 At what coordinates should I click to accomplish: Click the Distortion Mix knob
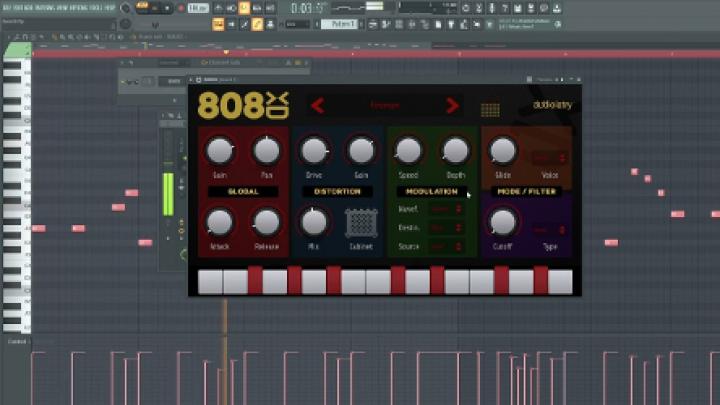click(314, 222)
